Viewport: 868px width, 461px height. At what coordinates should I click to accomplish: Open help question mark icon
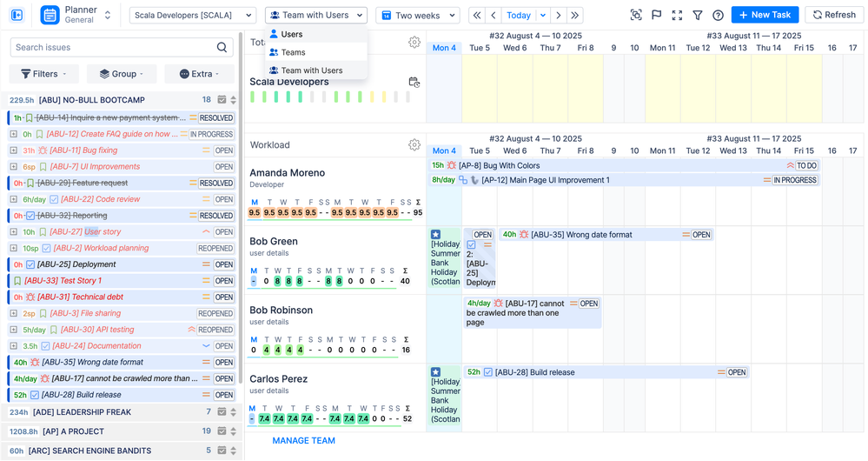[x=718, y=16]
